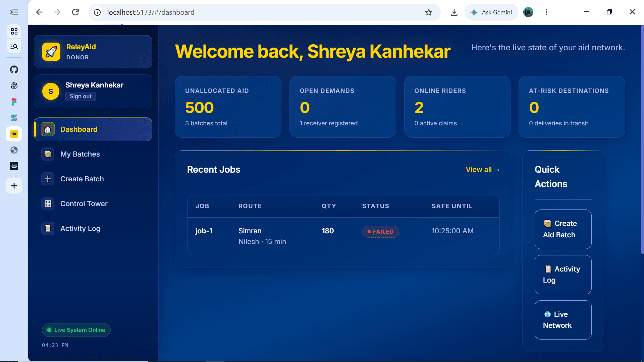644x362 pixels.
Task: Click the black owl-face side panel icon
Action: tap(14, 166)
